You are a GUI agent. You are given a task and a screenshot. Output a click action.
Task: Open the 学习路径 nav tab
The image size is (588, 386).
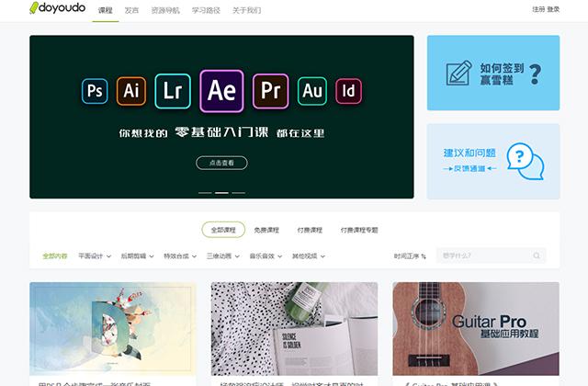pyautogui.click(x=206, y=10)
